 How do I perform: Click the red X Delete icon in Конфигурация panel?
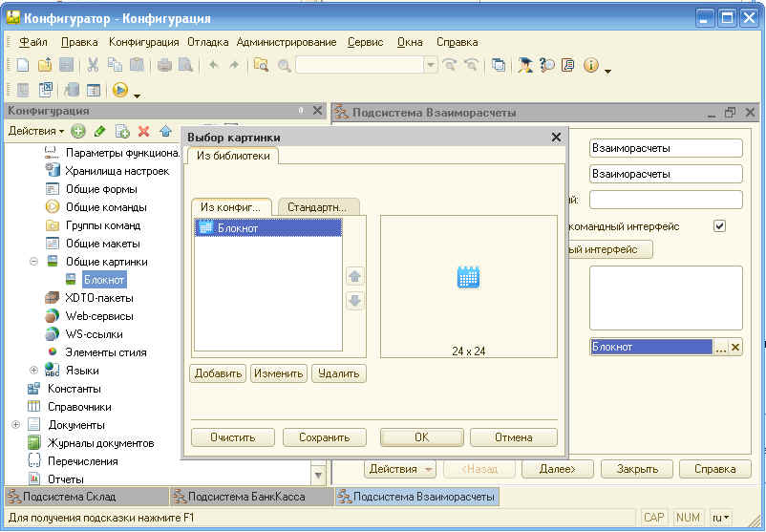143,131
